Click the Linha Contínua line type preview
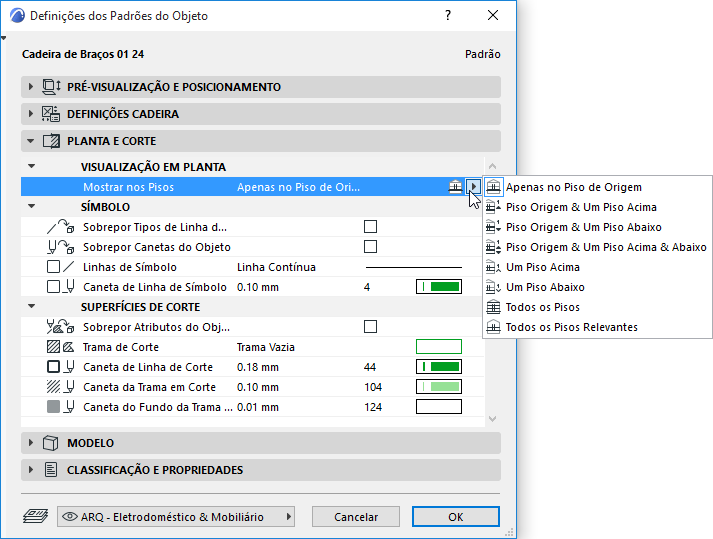The height and width of the screenshot is (539, 713). 414,267
